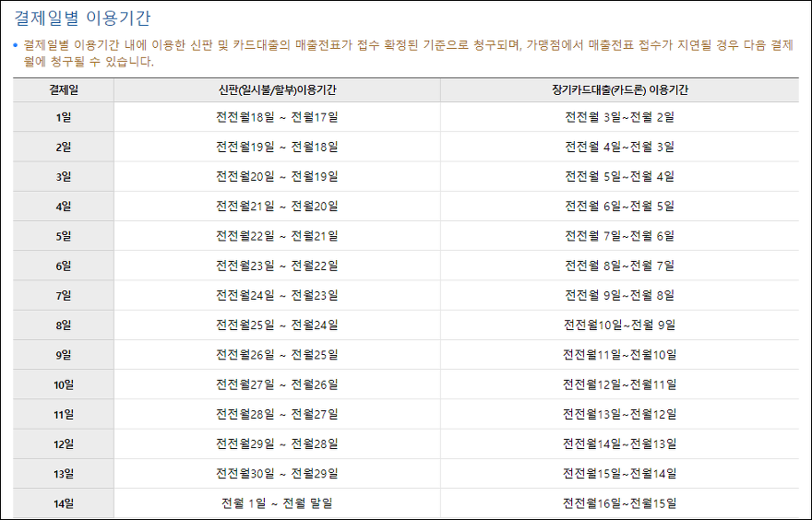Viewport: 812px width, 520px height.
Task: Click the '장기카드대출(카드론) 이용기간' column header
Action: point(620,90)
